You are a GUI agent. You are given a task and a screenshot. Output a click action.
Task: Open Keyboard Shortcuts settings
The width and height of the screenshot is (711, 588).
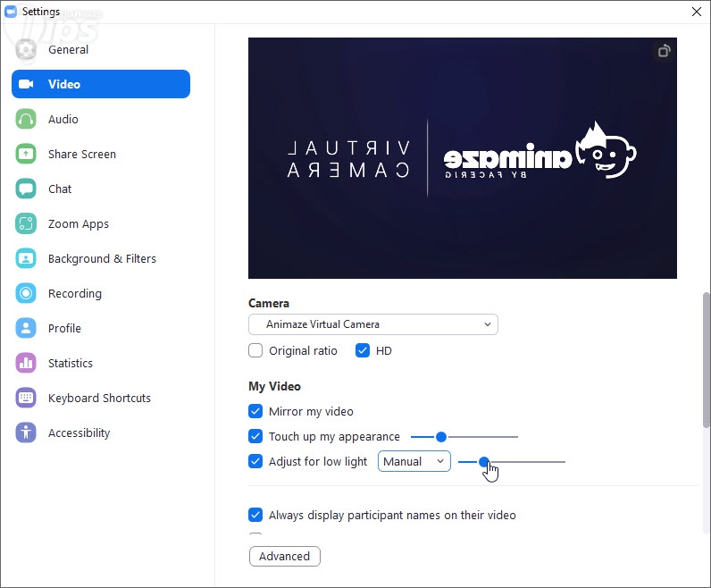click(x=101, y=398)
